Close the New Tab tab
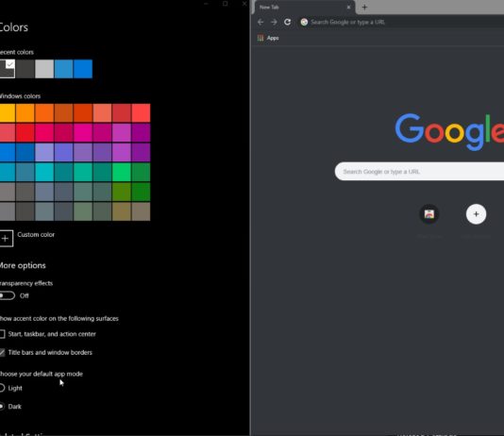The height and width of the screenshot is (436, 504). [348, 7]
